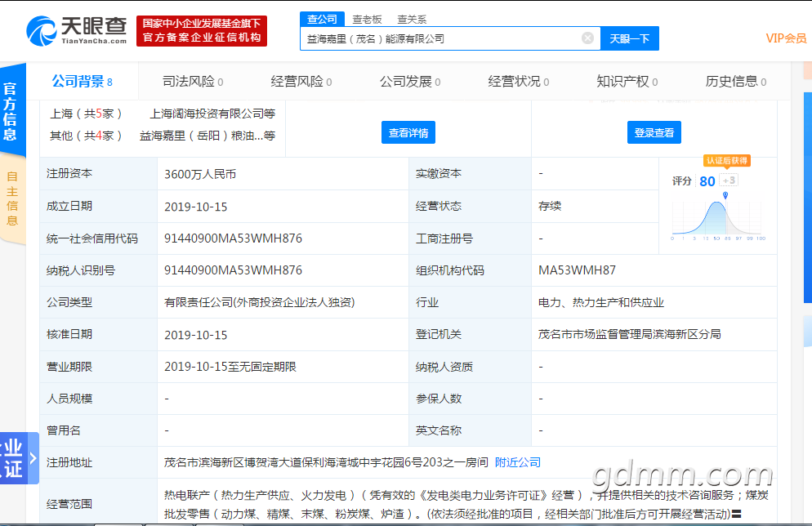812x526 pixels.
Task: Open the 司法风险 tab
Action: coord(193,82)
